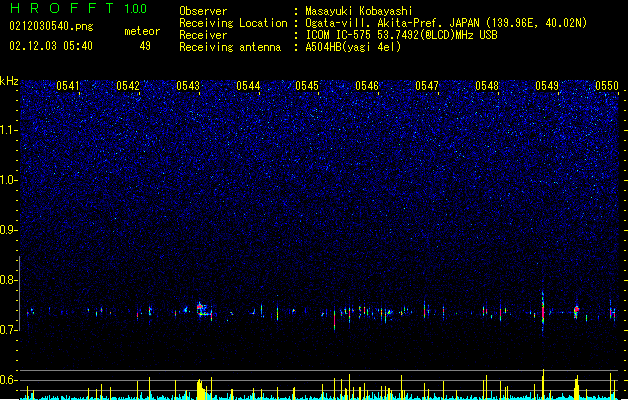This screenshot has height=400, width=629.
Task: Click time marker 0544
Action: tap(248, 86)
